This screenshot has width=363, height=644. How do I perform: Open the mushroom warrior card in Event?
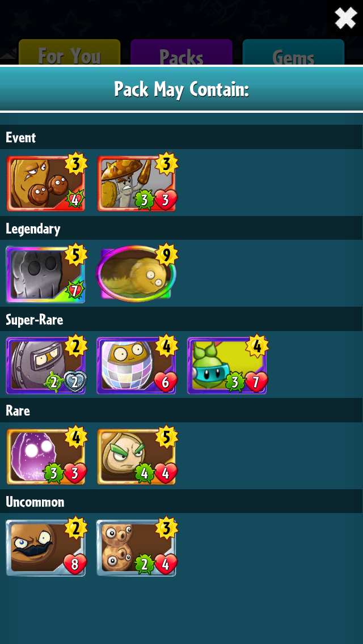[137, 183]
